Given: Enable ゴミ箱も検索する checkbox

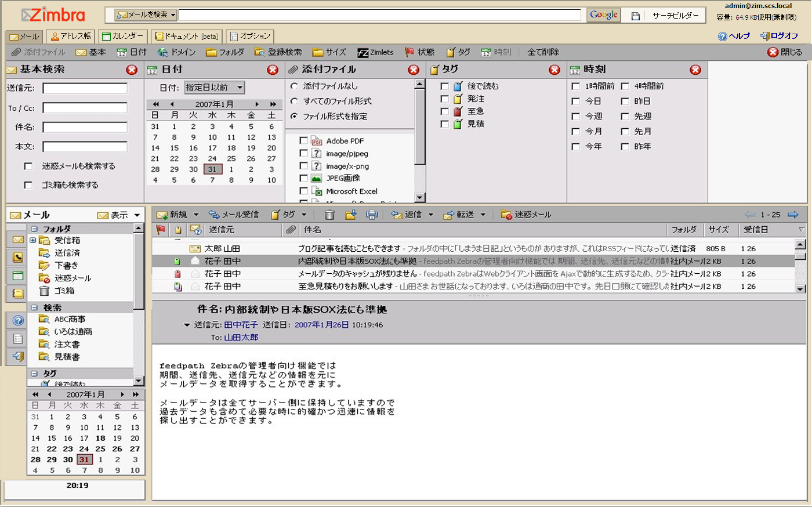Looking at the screenshot, I should pyautogui.click(x=28, y=185).
